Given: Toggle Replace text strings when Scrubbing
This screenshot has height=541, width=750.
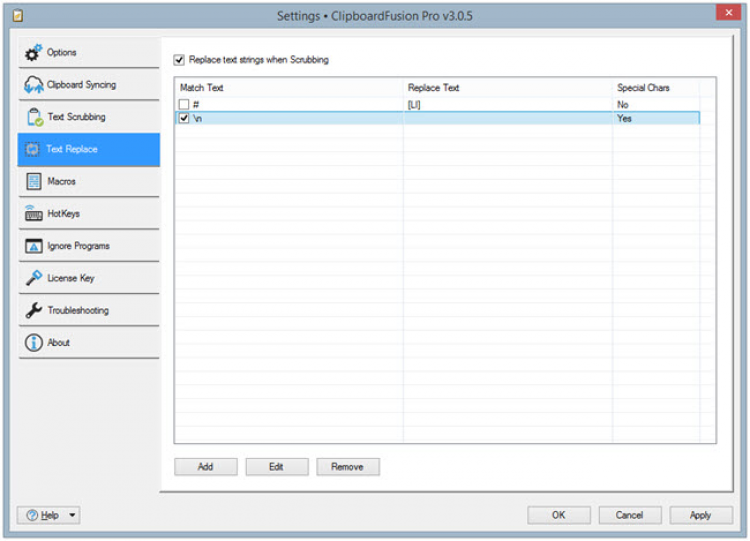Looking at the screenshot, I should (179, 60).
